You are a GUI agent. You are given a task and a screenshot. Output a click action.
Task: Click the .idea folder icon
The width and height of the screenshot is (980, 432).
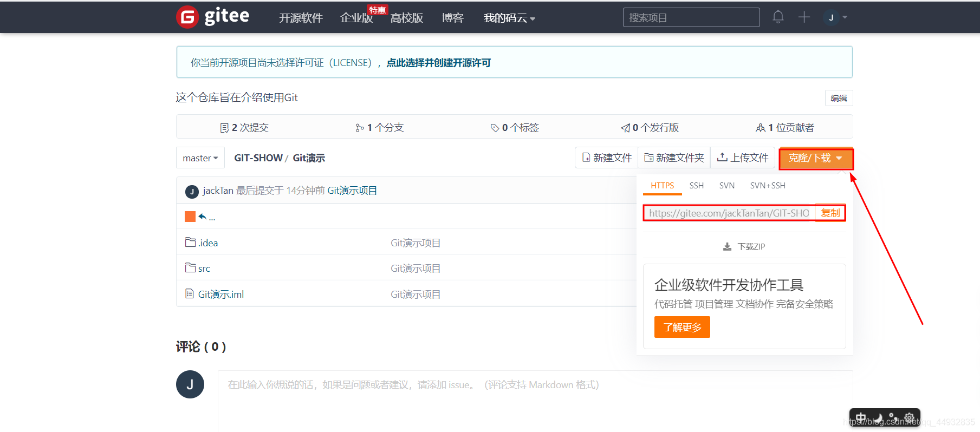point(190,242)
